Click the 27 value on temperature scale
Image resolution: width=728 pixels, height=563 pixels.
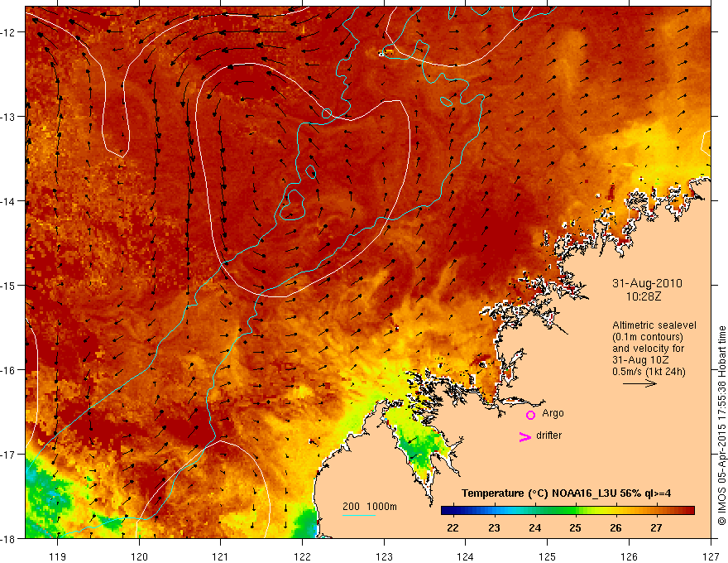click(656, 527)
